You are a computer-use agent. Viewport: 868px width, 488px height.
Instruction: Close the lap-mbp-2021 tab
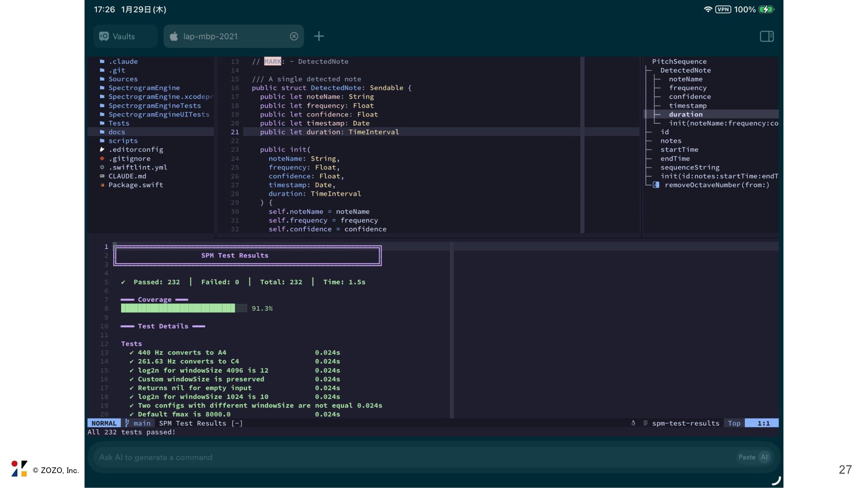click(x=294, y=36)
